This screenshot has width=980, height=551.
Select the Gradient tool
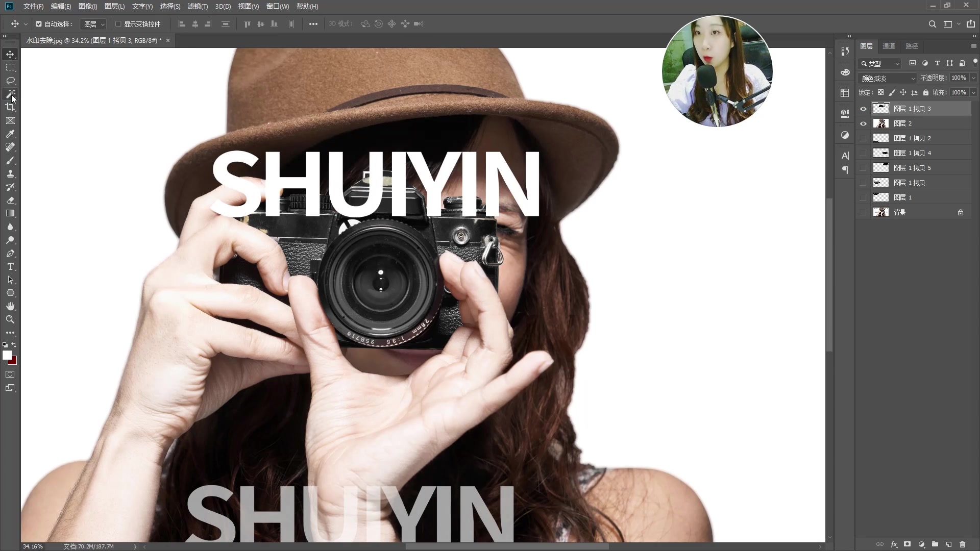click(x=10, y=213)
